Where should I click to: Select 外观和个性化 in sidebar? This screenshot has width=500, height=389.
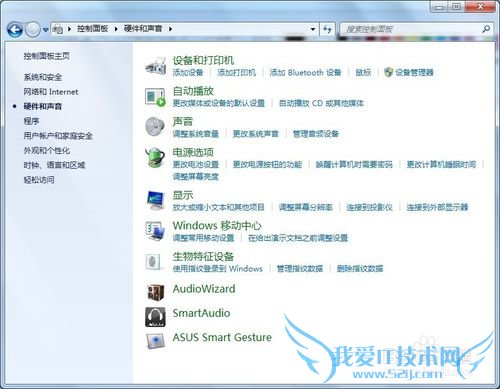point(47,150)
